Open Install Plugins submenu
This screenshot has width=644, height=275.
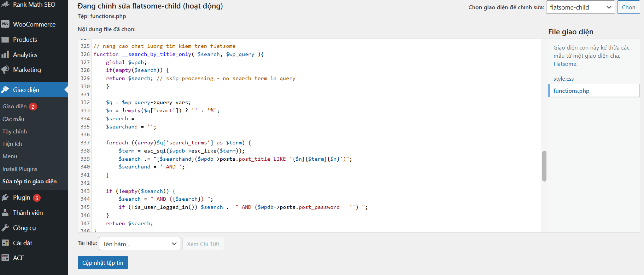(20, 169)
